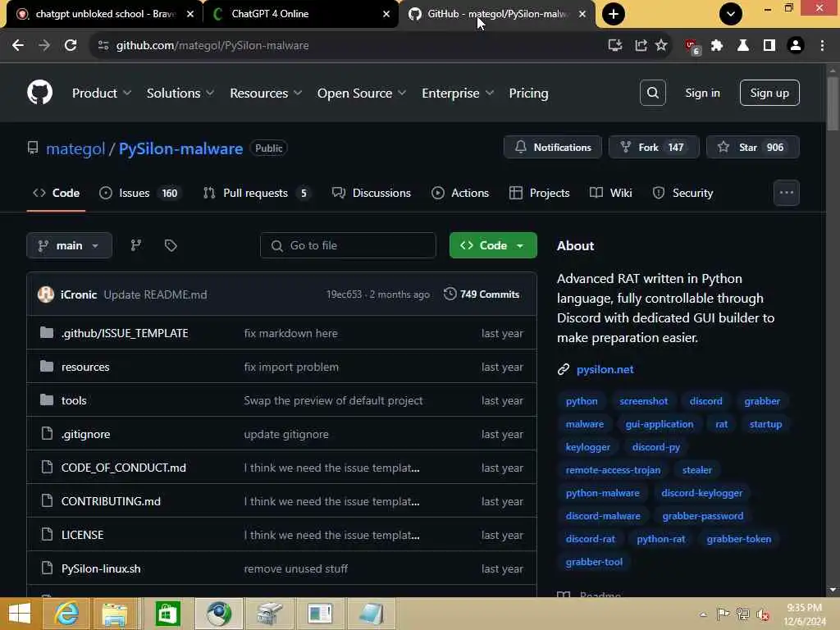Click the keylogger topic tag
Viewport: 840px width, 630px height.
point(587,447)
